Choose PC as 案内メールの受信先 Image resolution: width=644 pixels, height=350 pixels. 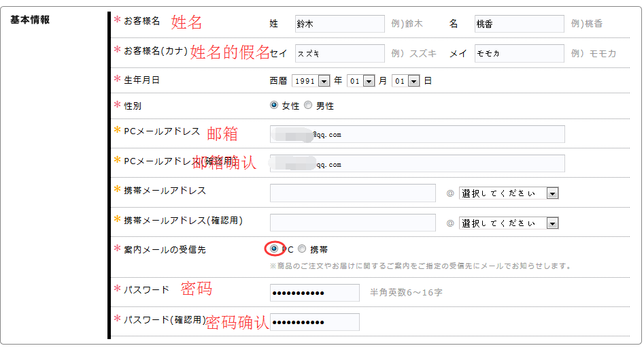pos(274,249)
